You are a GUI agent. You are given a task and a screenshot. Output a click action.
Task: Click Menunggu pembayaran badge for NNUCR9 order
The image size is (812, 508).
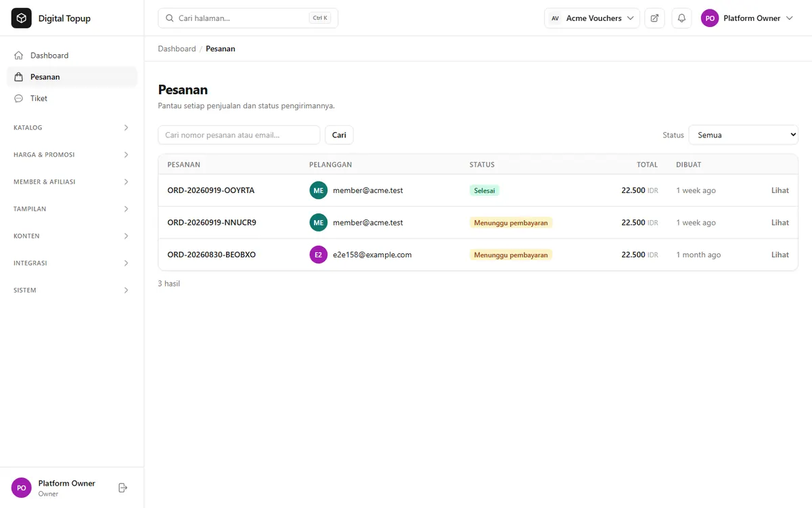[x=511, y=223]
